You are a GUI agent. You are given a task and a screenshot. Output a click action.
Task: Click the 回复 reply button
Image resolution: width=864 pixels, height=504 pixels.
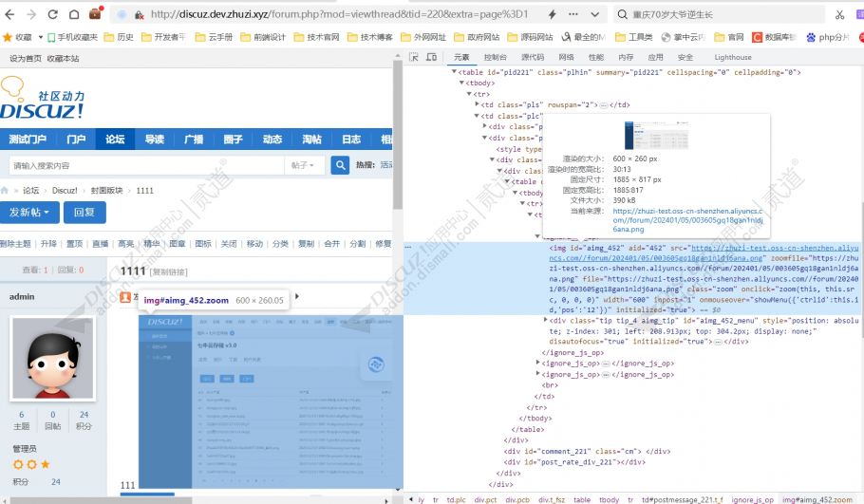pos(85,213)
